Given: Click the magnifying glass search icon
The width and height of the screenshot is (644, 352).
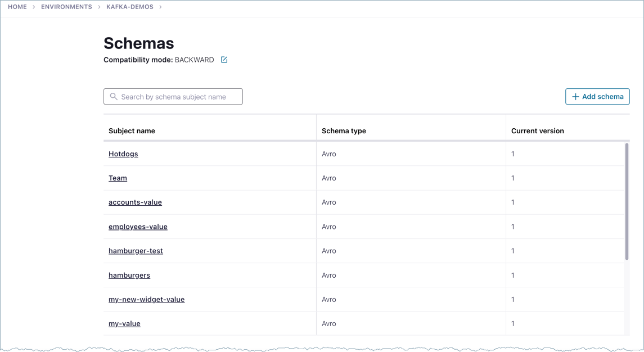Looking at the screenshot, I should [112, 96].
